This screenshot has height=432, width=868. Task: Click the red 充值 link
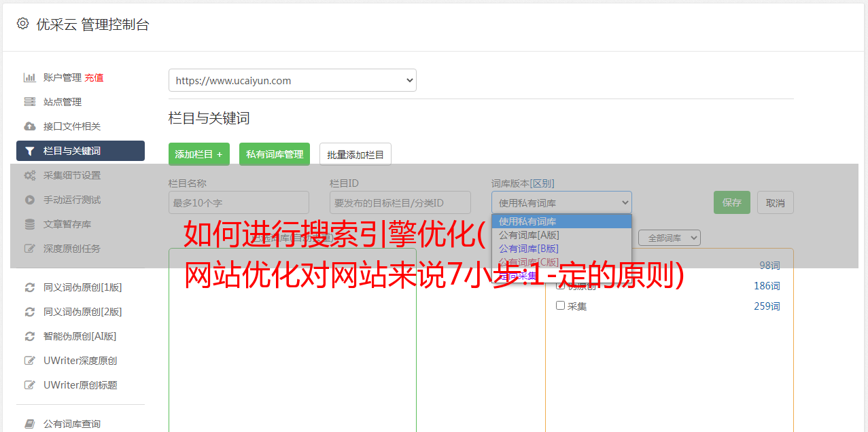click(94, 77)
